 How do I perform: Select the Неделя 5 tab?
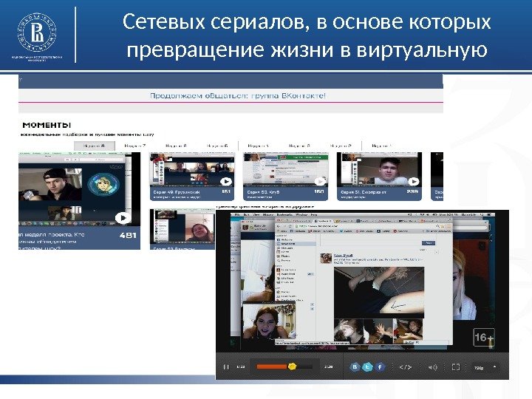click(x=217, y=146)
